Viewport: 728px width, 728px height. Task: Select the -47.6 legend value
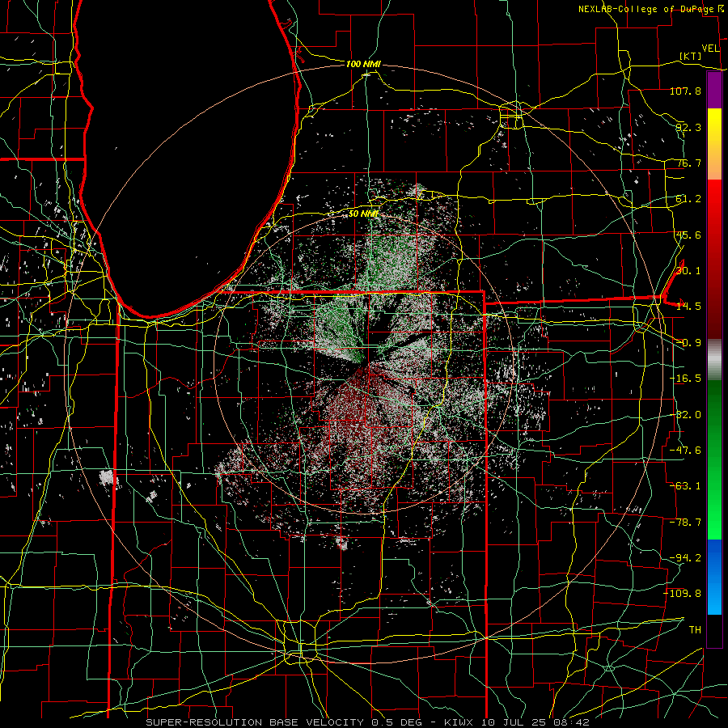[685, 451]
